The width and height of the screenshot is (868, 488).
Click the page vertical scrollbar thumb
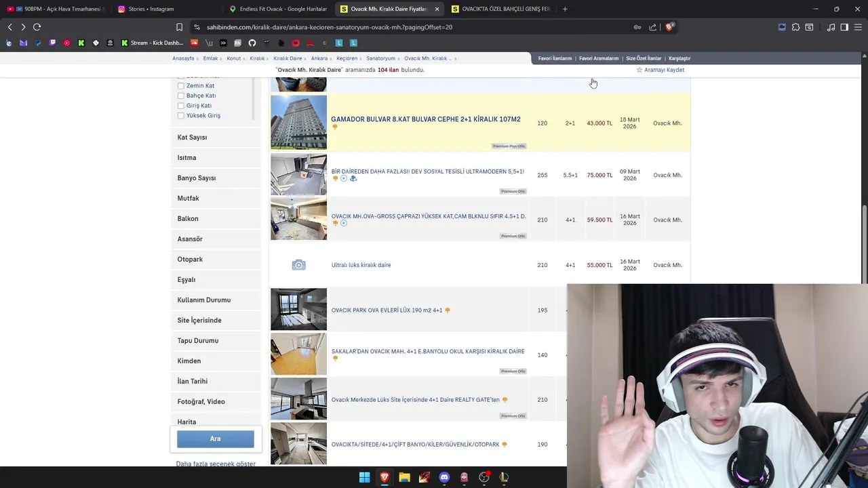(864, 244)
